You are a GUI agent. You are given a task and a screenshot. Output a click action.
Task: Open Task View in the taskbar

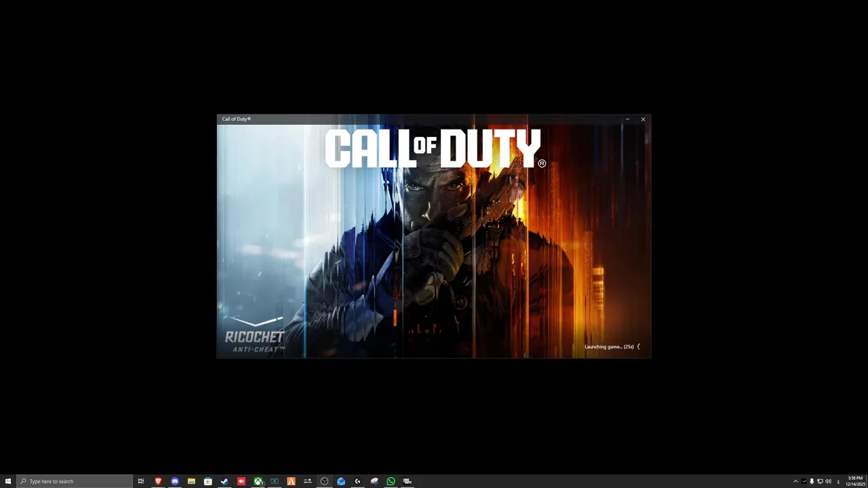click(141, 481)
